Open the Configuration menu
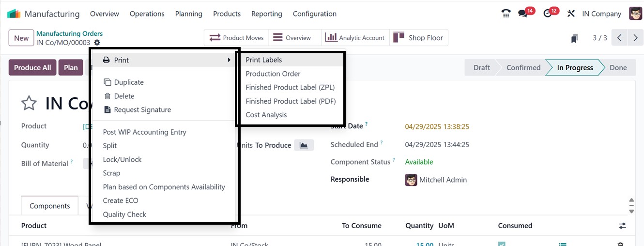This screenshot has height=246, width=644. [x=314, y=14]
